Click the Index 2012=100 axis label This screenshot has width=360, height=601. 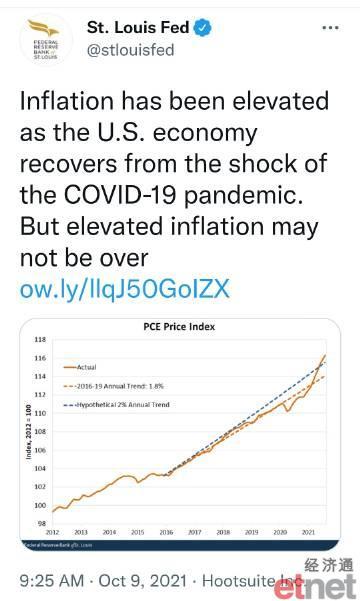[x=28, y=432]
